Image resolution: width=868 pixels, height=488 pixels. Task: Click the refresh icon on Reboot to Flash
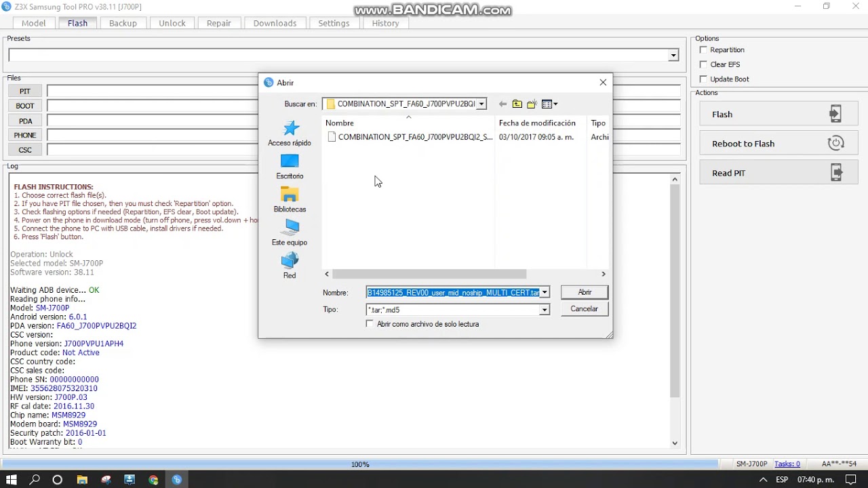[835, 143]
